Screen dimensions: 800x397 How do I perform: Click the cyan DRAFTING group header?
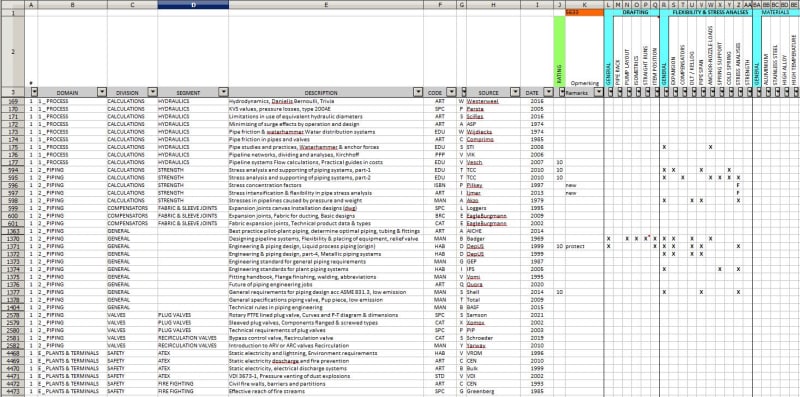636,12
